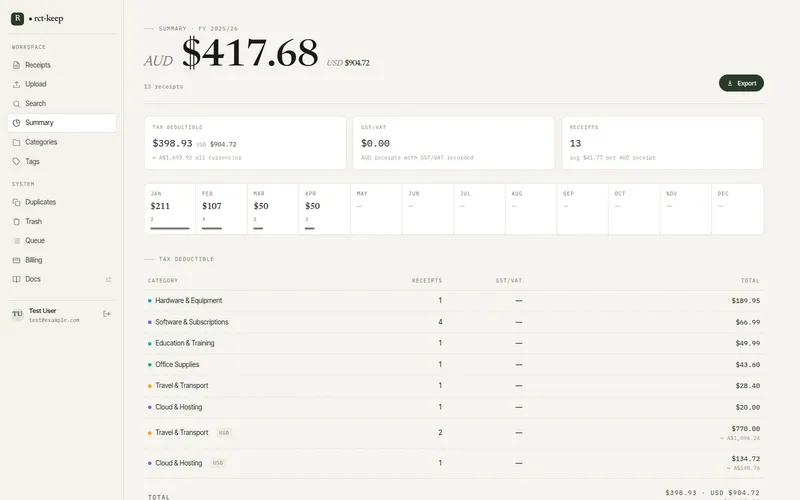Click the Billing card icon
Image resolution: width=800 pixels, height=500 pixels.
(x=16, y=260)
